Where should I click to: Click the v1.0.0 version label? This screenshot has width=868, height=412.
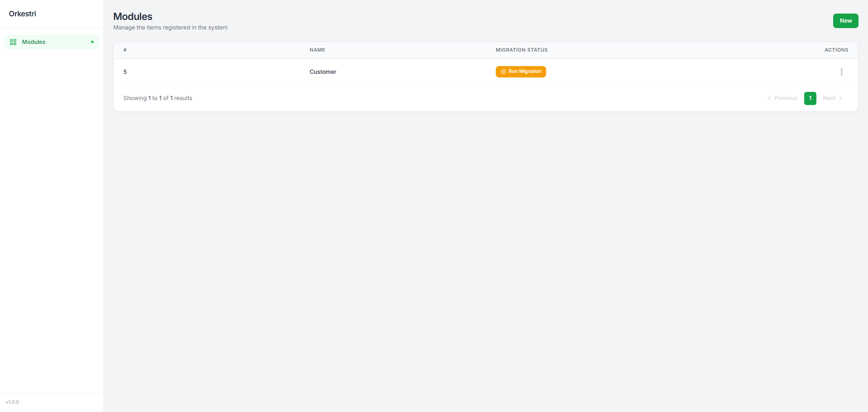(x=12, y=402)
